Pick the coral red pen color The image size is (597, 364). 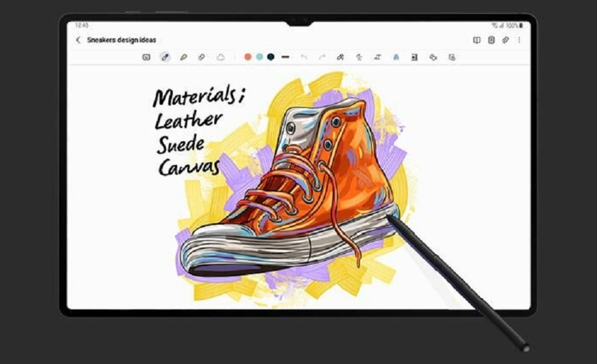point(248,57)
